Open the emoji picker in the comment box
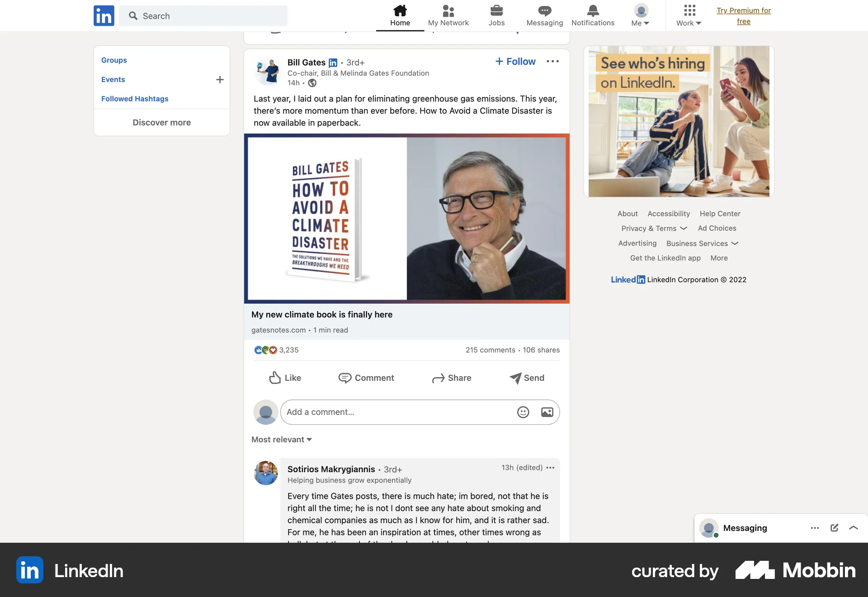Image resolution: width=868 pixels, height=597 pixels. pyautogui.click(x=523, y=412)
